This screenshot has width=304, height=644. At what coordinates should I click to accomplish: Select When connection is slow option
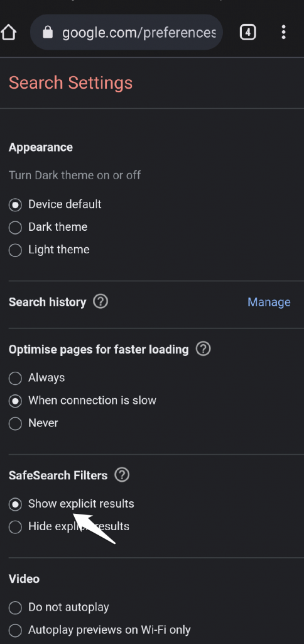(15, 401)
